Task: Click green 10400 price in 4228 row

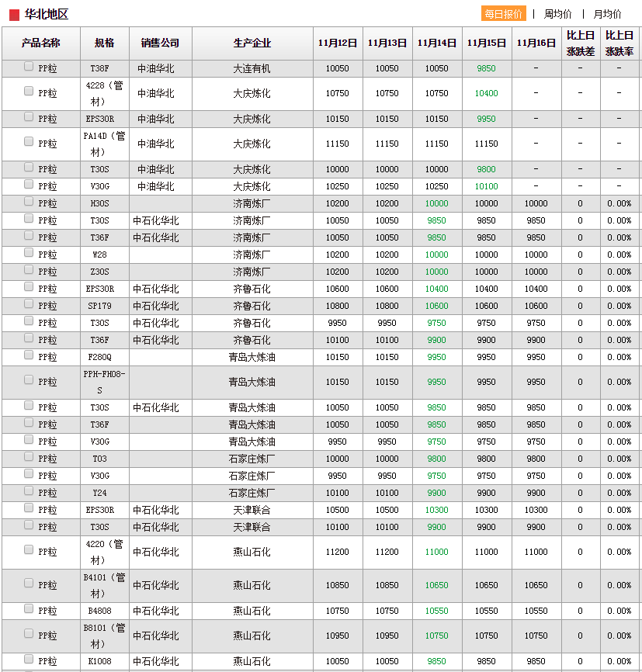Action: [x=486, y=93]
